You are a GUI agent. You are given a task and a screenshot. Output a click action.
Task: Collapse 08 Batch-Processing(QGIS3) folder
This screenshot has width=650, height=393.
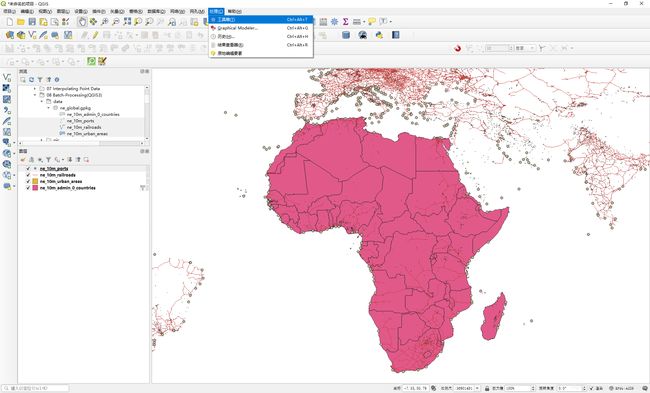coord(35,95)
